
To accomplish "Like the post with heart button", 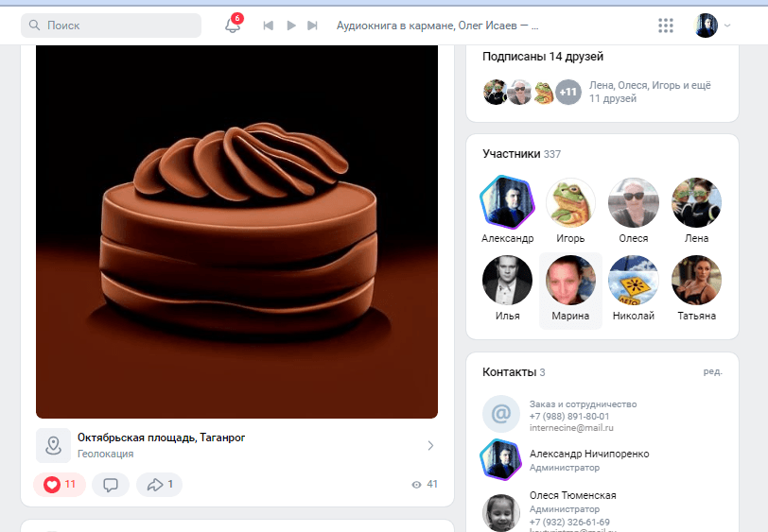I will click(60, 485).
